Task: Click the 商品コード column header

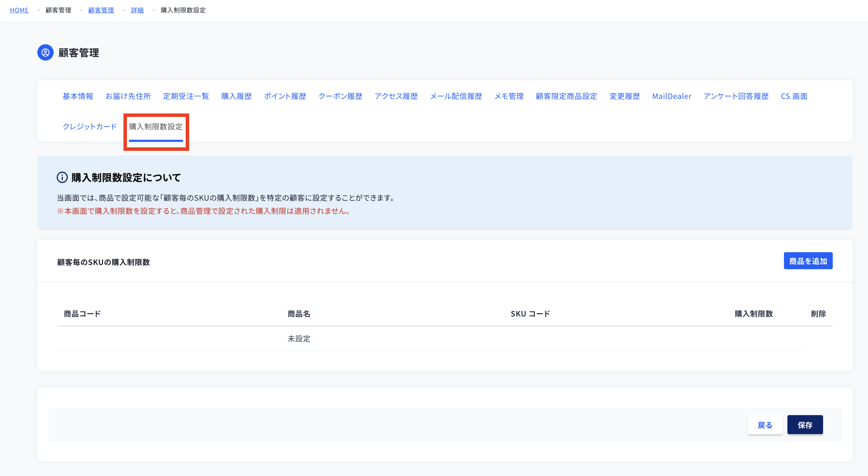Action: point(82,314)
